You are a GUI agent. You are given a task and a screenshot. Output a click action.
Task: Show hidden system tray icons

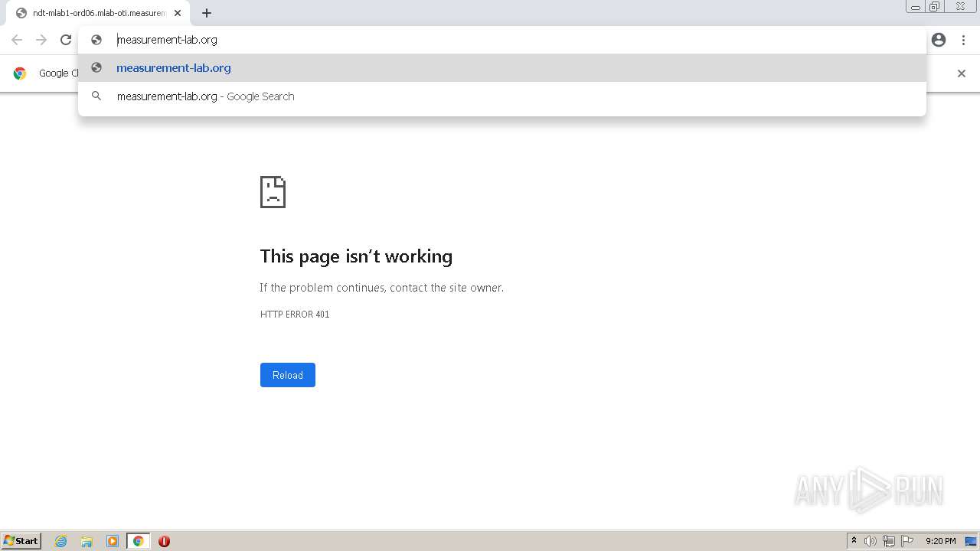click(x=854, y=541)
